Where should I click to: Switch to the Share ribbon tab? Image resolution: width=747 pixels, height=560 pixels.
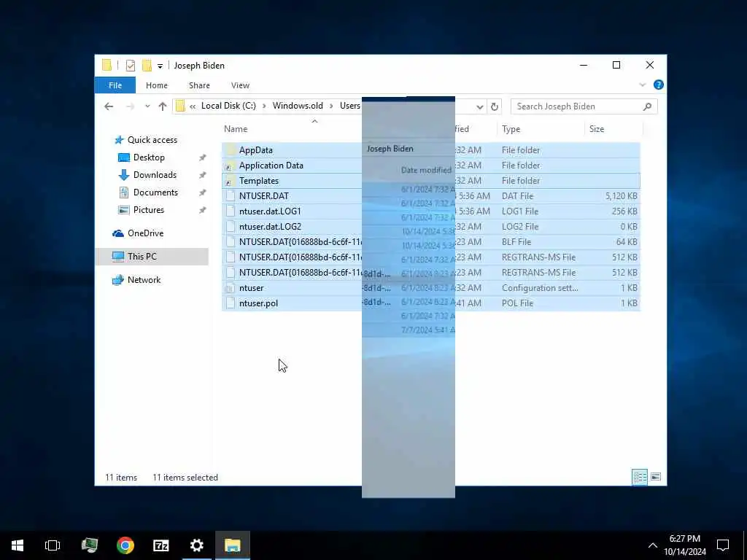coord(199,85)
